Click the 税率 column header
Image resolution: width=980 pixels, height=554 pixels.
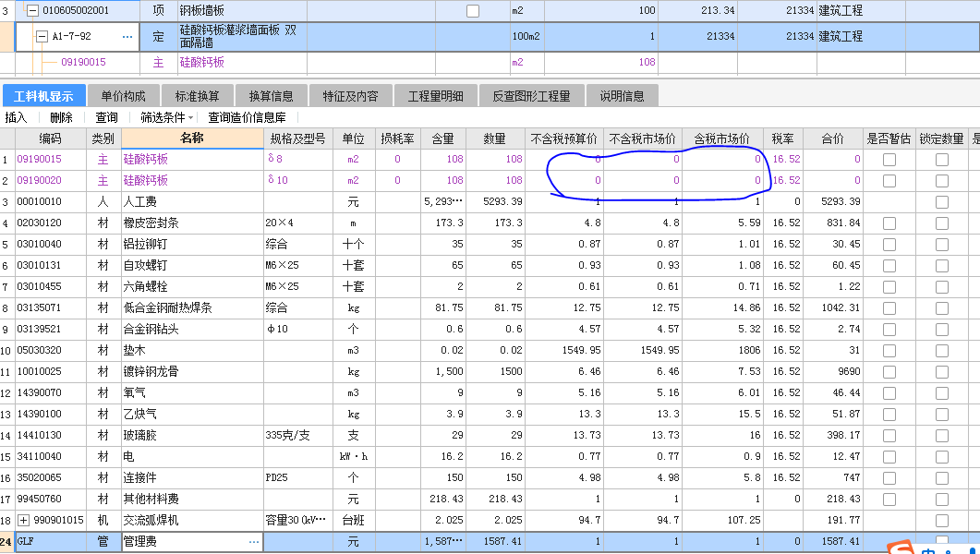[782, 138]
